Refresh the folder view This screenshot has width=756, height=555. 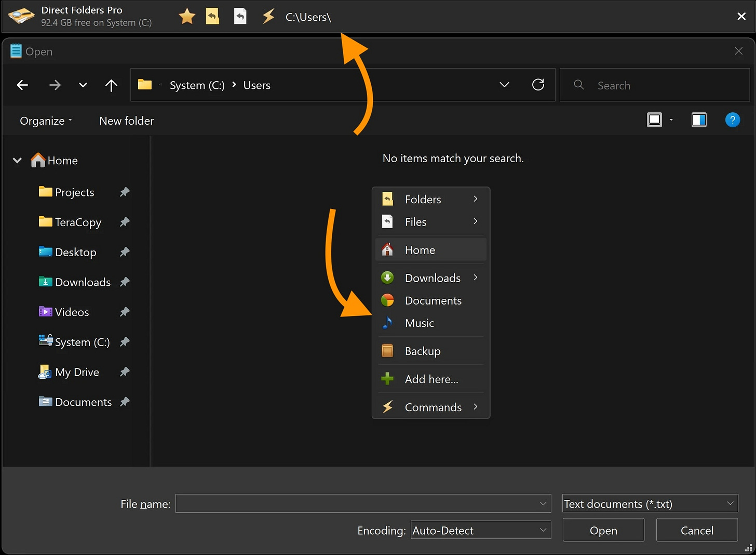tap(538, 85)
